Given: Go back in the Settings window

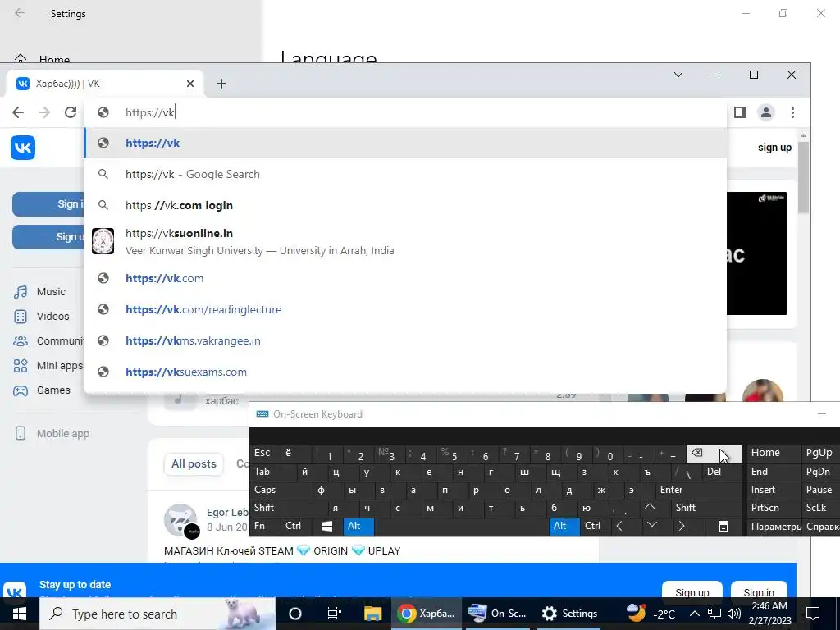Looking at the screenshot, I should pos(20,13).
